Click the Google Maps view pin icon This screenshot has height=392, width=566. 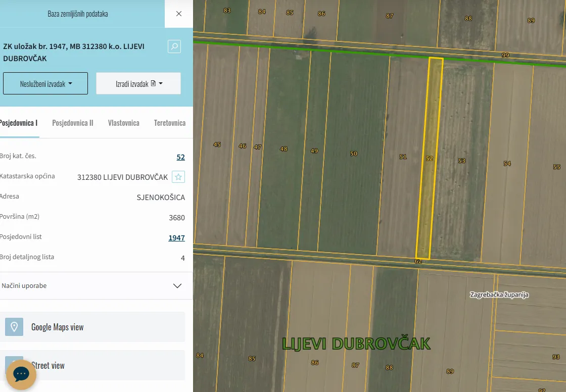14,327
